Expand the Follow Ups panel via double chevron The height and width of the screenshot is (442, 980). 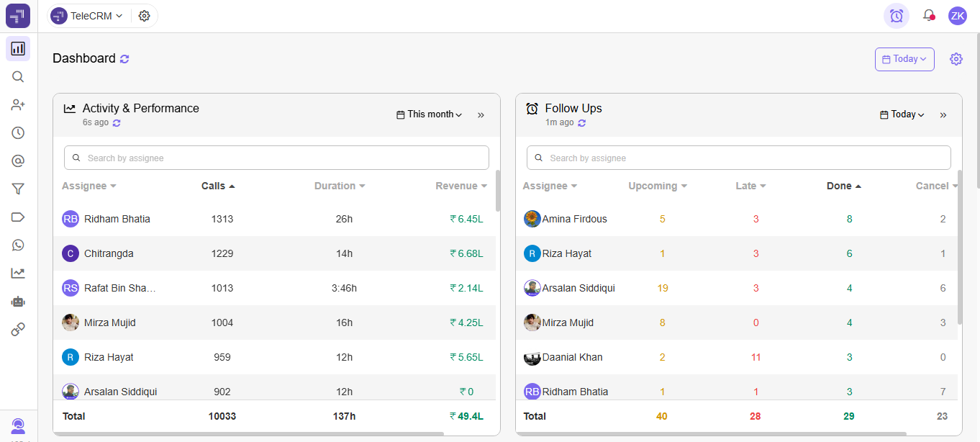coord(943,114)
